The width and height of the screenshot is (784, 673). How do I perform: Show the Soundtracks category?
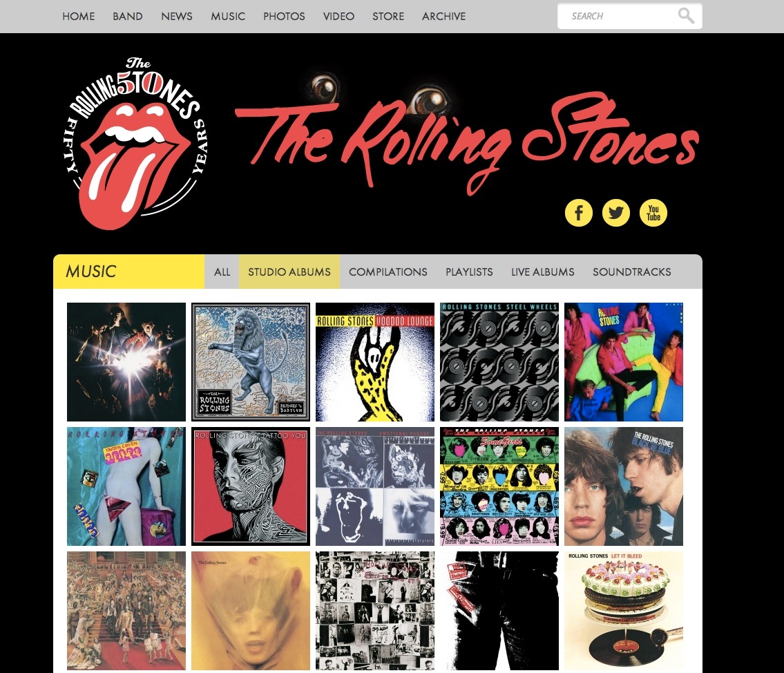(632, 272)
